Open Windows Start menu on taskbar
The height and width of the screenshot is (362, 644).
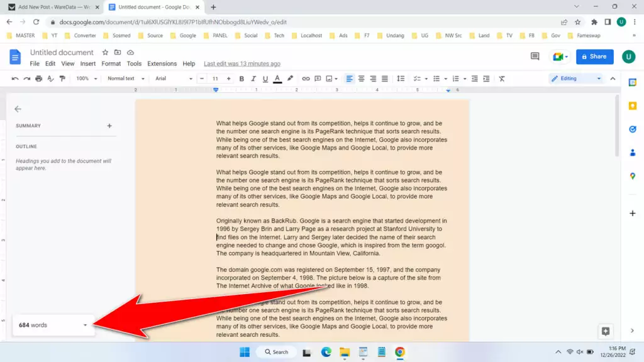[x=245, y=352]
